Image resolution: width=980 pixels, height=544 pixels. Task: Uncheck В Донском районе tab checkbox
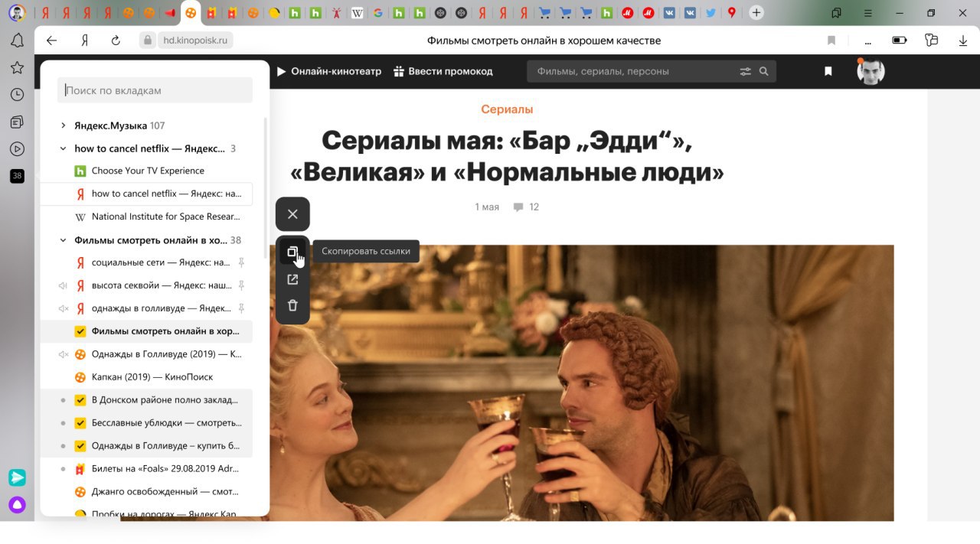[x=80, y=400]
